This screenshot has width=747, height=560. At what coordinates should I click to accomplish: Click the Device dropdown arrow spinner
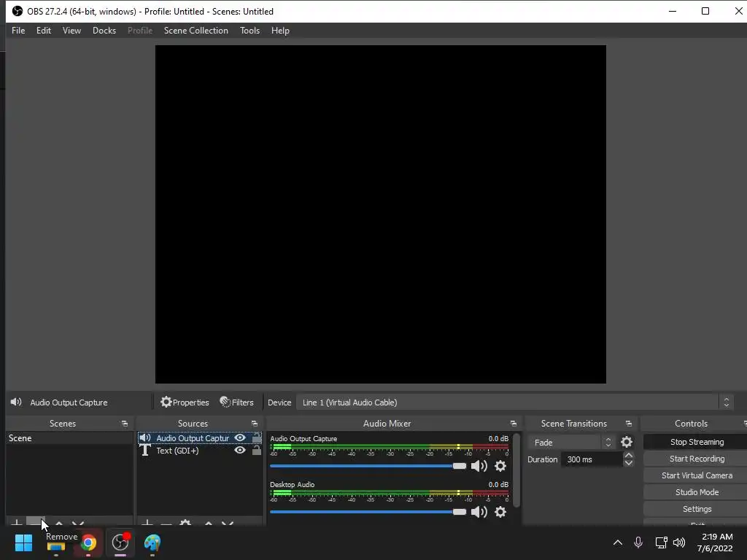pos(726,402)
